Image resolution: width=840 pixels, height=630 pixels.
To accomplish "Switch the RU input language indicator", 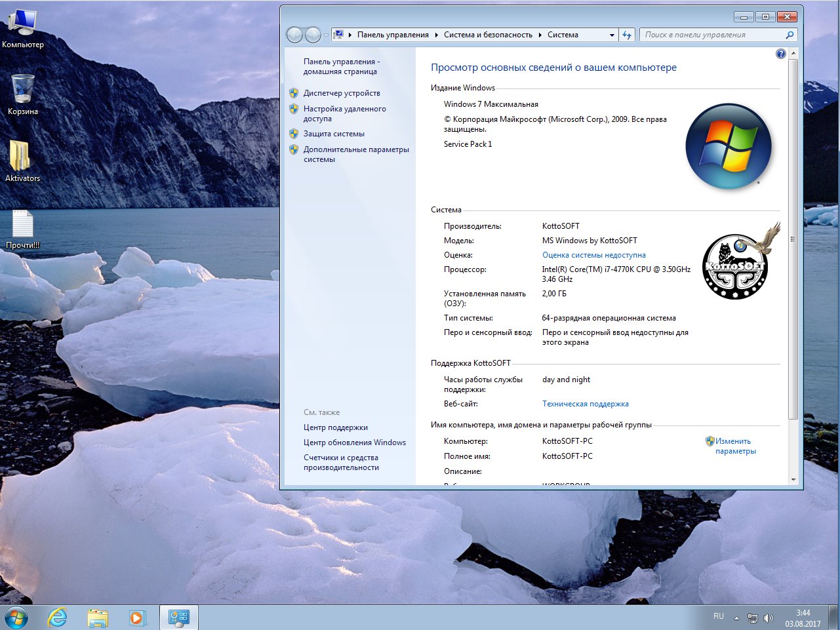I will [x=719, y=616].
